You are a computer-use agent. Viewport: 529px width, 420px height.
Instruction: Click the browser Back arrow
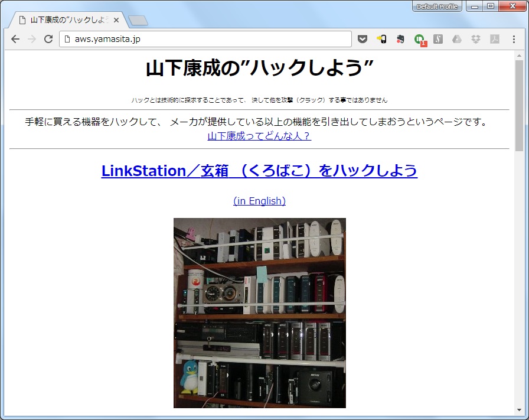[x=15, y=39]
